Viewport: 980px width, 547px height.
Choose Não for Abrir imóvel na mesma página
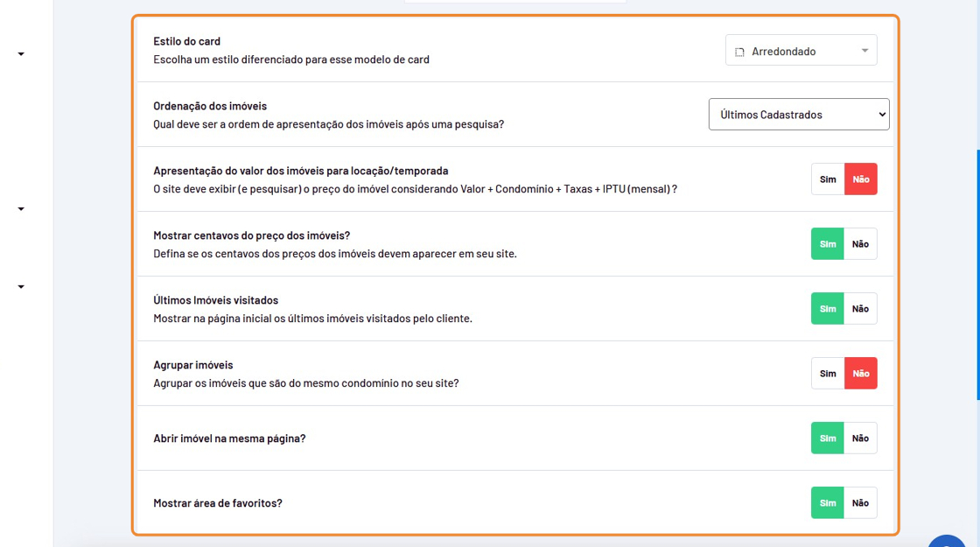tap(861, 438)
